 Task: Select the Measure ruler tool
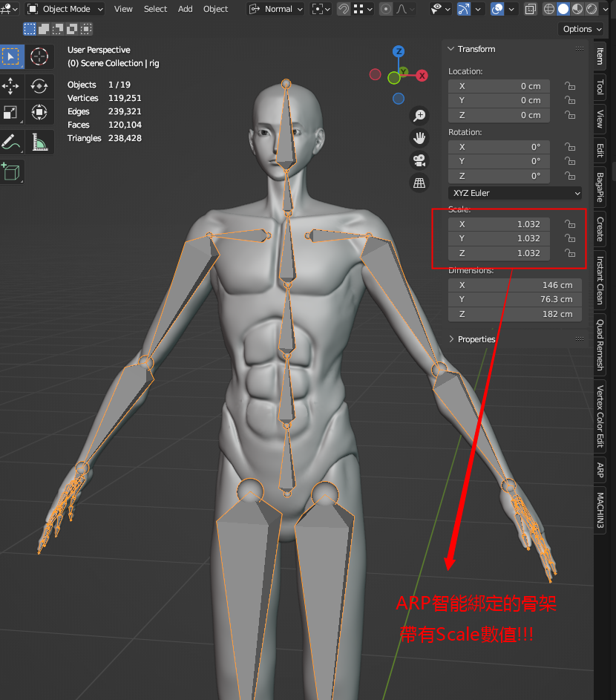click(x=39, y=141)
